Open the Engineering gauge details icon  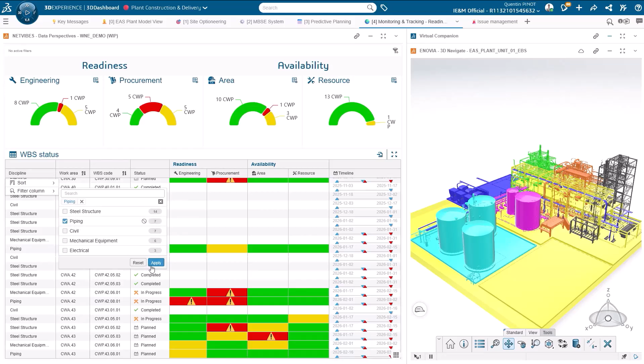96,80
